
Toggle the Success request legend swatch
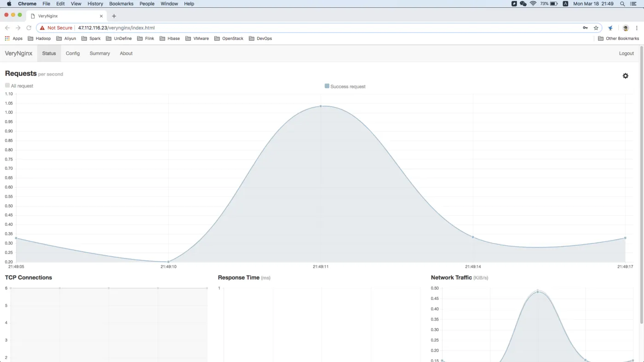pyautogui.click(x=327, y=86)
